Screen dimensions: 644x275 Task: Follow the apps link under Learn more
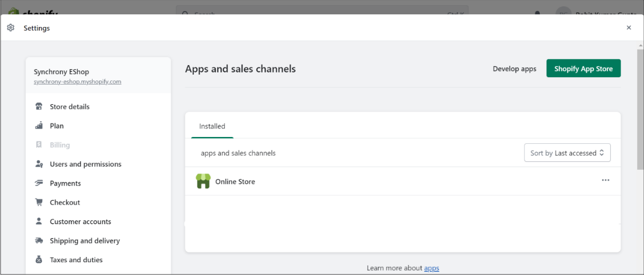point(432,268)
